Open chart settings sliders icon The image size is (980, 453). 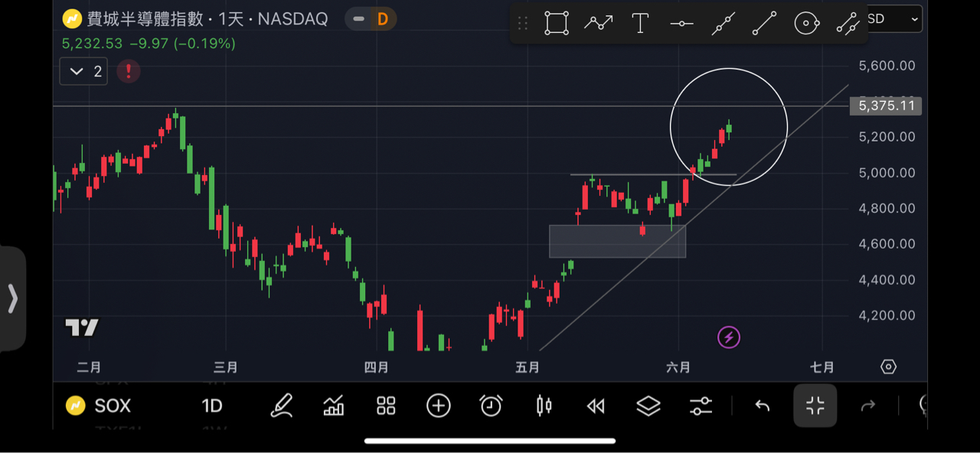pos(701,406)
